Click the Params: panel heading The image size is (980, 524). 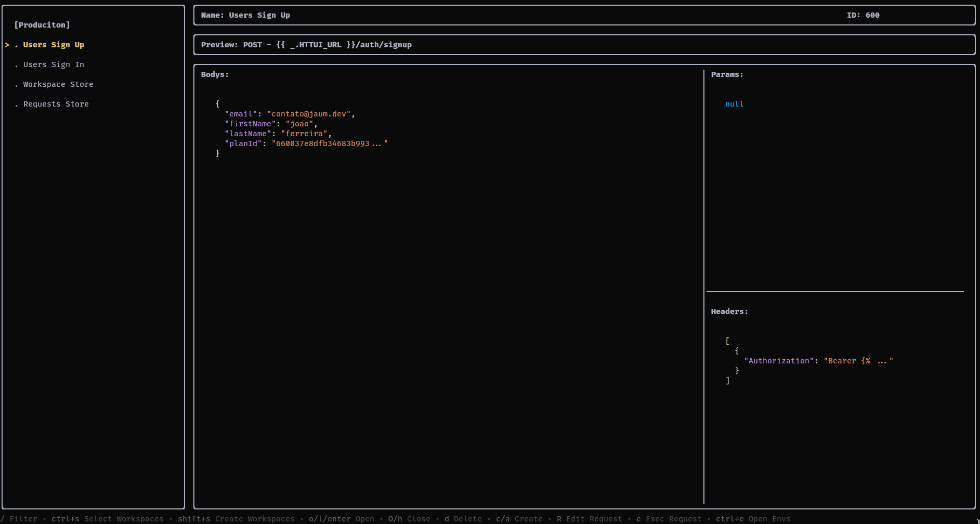[727, 74]
